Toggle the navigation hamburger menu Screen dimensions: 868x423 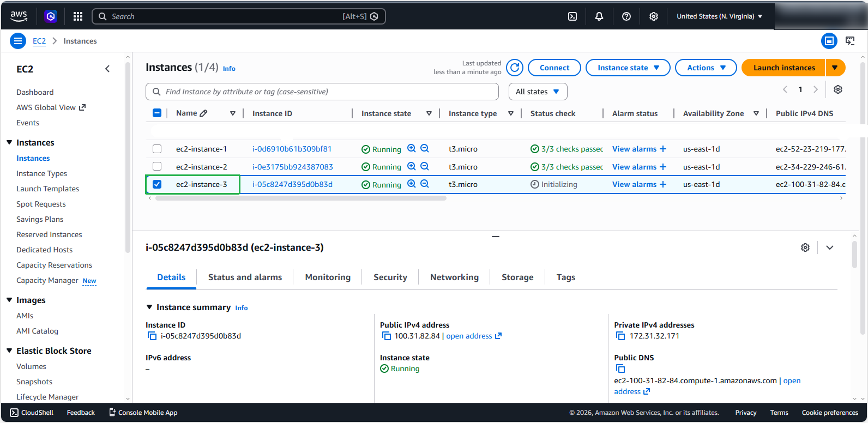coord(18,41)
